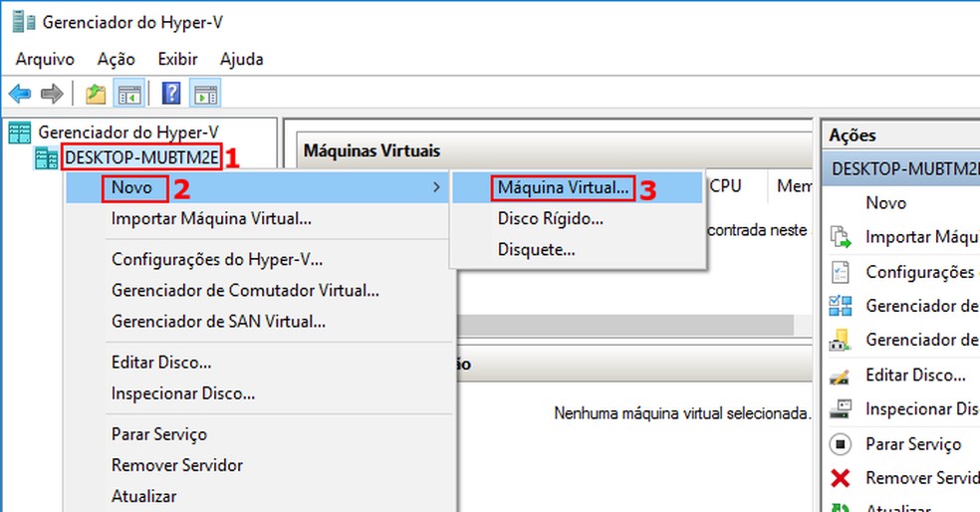Expand the Novo submenu arrow in context menu

pyautogui.click(x=436, y=187)
